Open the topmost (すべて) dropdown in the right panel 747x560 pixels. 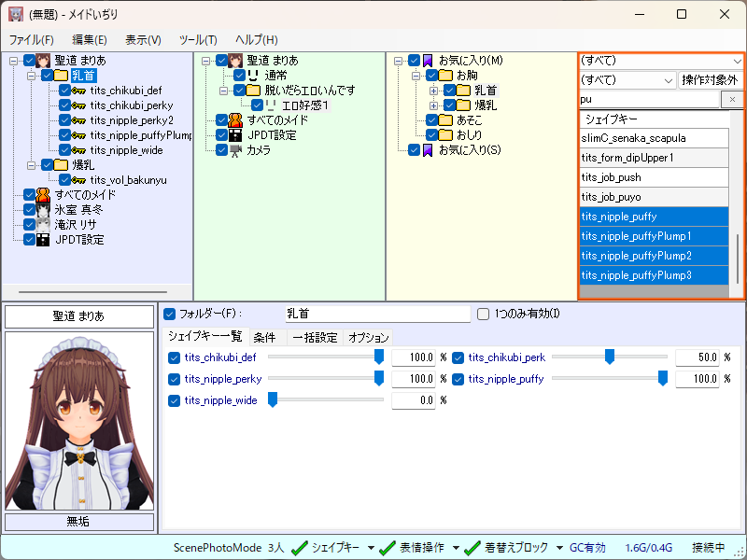661,61
